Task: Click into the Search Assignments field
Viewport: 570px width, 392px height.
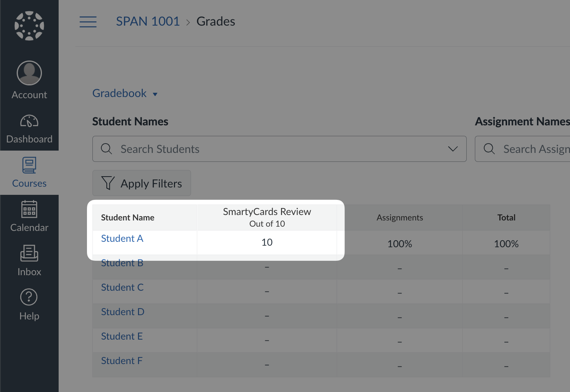Action: click(523, 149)
